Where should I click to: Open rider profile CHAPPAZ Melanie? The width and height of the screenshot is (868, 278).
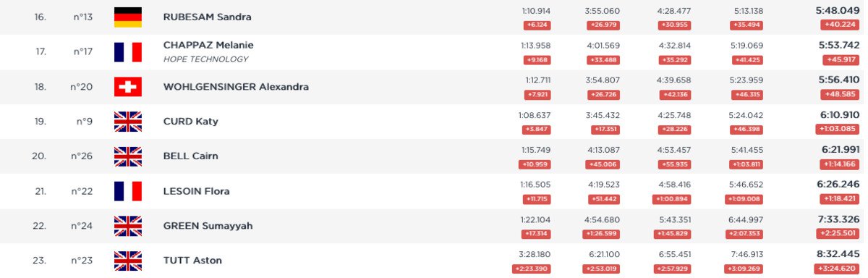pyautogui.click(x=208, y=45)
